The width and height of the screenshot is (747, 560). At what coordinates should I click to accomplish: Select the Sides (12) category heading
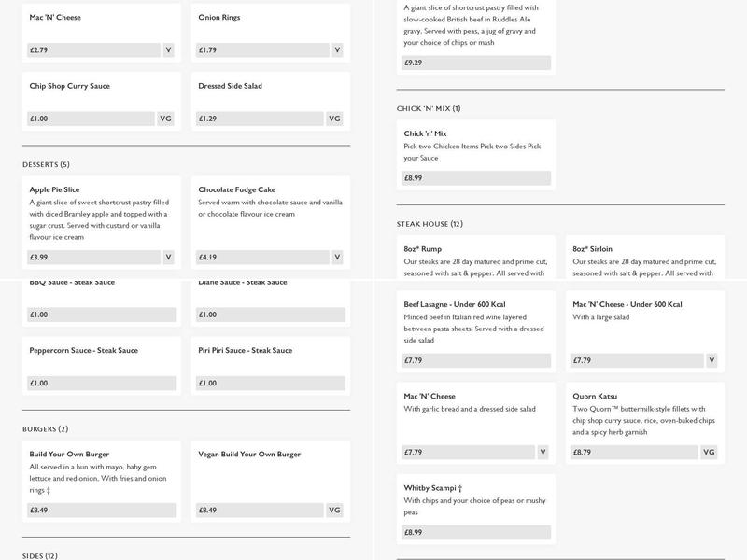click(40, 556)
